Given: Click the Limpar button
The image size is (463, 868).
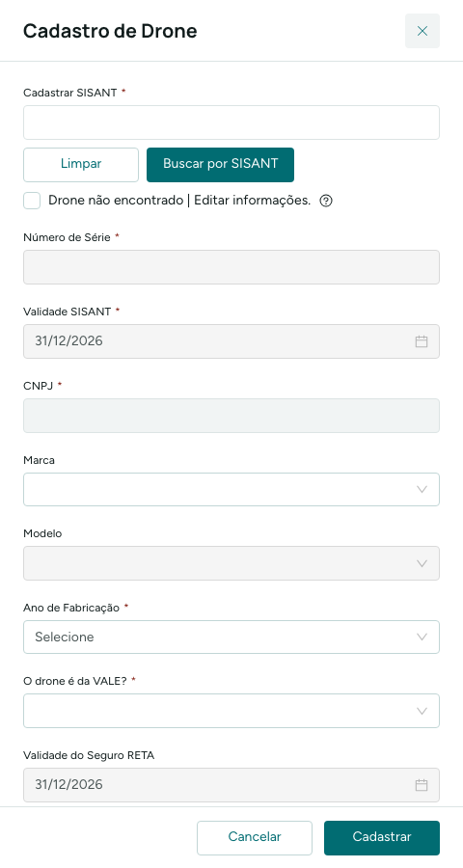Looking at the screenshot, I should tap(81, 164).
